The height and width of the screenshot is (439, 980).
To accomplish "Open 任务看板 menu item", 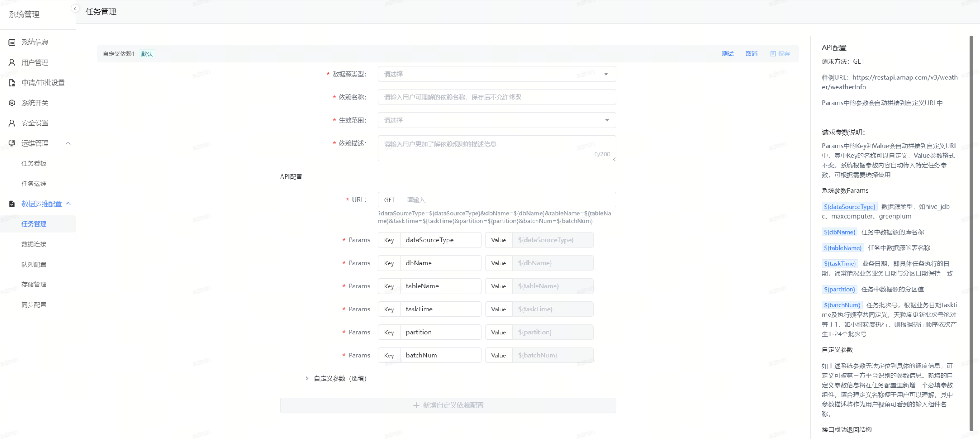I will point(34,163).
